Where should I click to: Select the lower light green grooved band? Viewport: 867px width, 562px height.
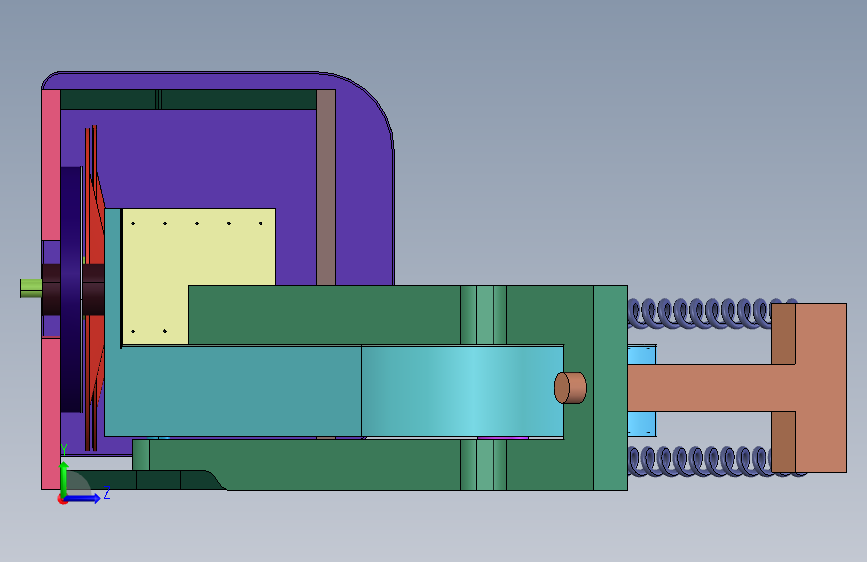(x=483, y=465)
